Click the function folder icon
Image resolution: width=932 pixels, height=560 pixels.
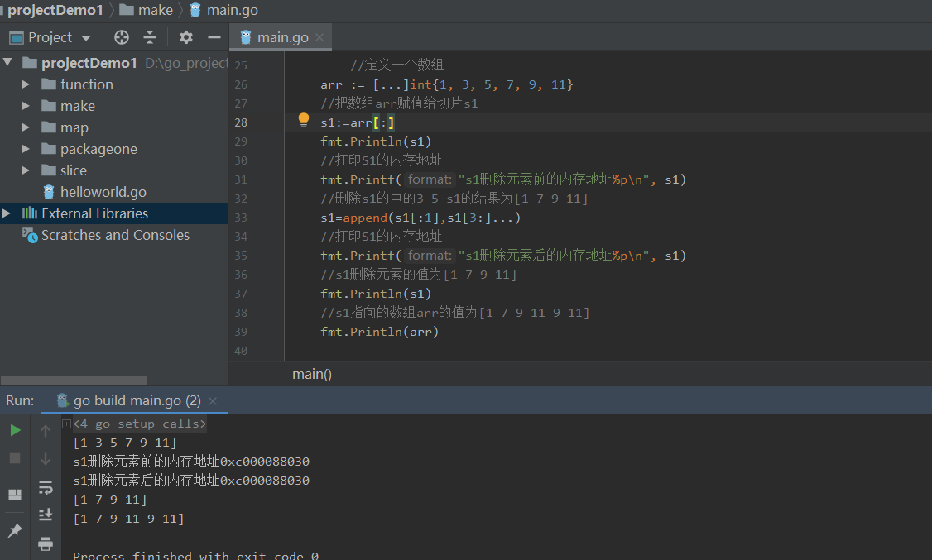click(49, 84)
